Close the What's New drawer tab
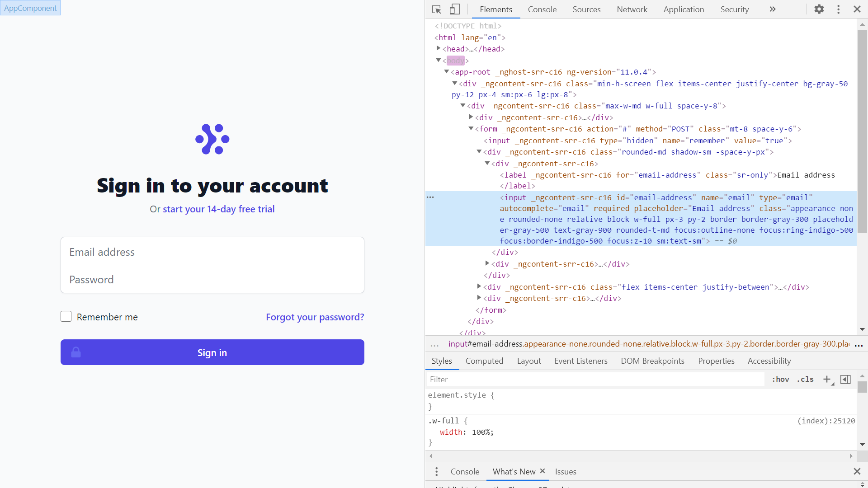Image resolution: width=868 pixels, height=488 pixels. coord(542,471)
